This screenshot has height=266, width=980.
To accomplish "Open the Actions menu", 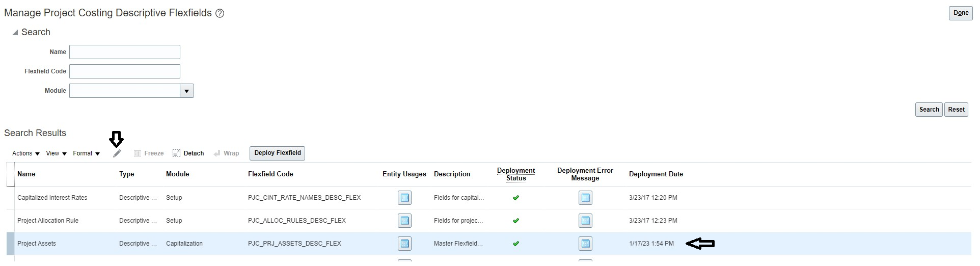I will coord(26,153).
